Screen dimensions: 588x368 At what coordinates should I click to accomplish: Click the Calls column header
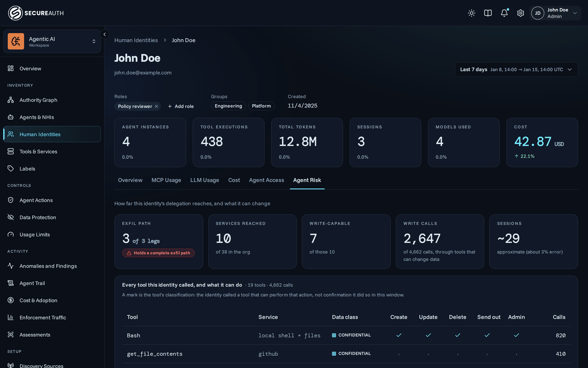[x=559, y=317]
